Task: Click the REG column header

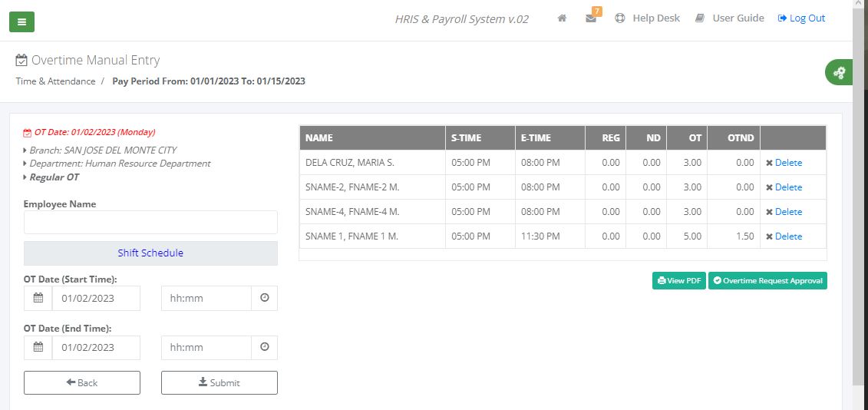Action: pos(605,138)
